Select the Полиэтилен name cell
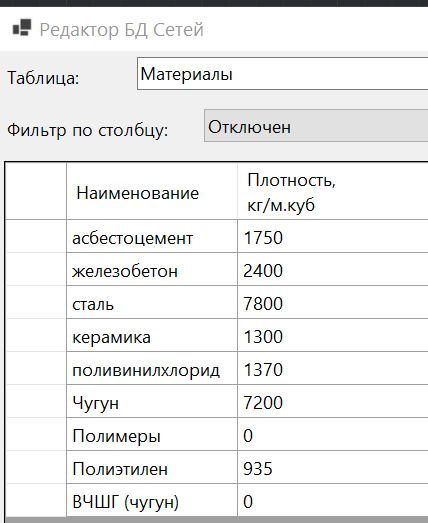The width and height of the screenshot is (428, 523). (x=152, y=467)
